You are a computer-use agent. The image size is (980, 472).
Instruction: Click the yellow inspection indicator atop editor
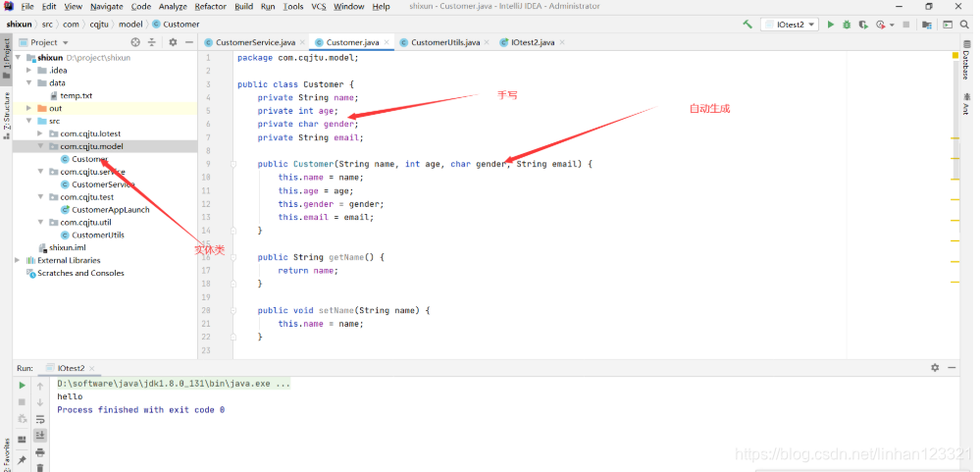tap(955, 56)
